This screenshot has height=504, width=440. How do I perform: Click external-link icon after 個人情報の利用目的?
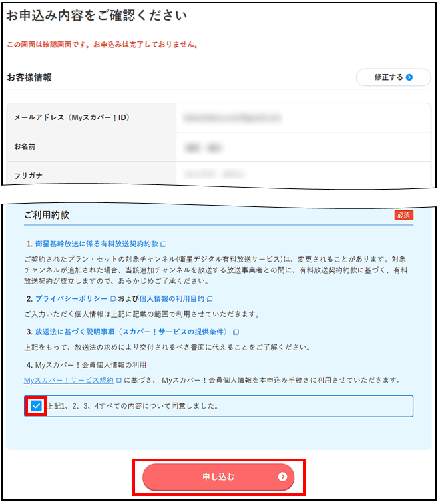pos(210,299)
